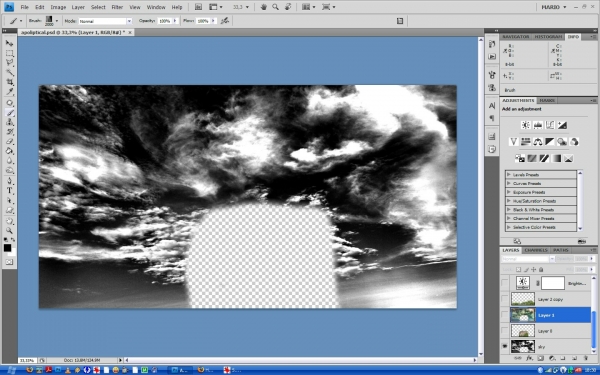Image resolution: width=600 pixels, height=375 pixels.
Task: Select the Eyedropper tool
Action: point(10,91)
